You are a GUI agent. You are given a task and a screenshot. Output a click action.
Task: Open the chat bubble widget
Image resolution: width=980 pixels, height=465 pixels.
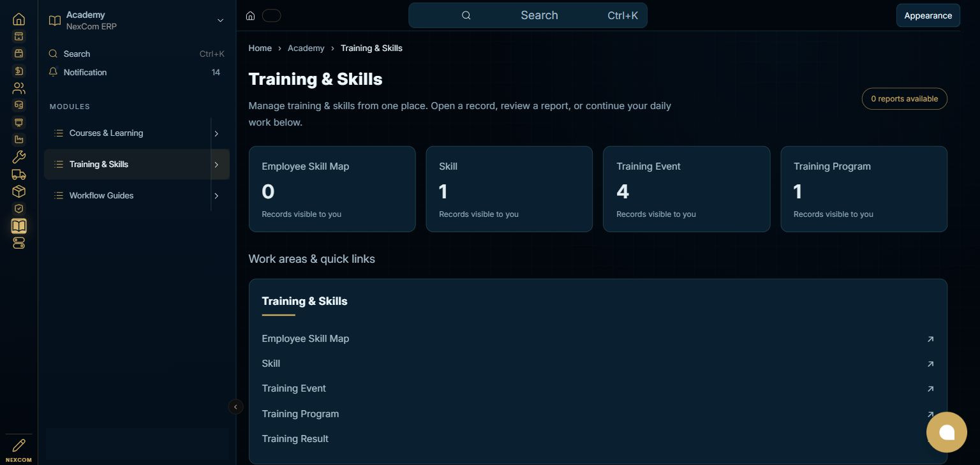[x=947, y=432]
